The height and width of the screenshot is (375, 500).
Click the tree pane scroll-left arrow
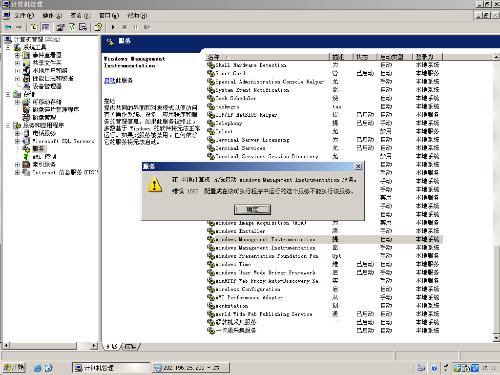(x=6, y=346)
